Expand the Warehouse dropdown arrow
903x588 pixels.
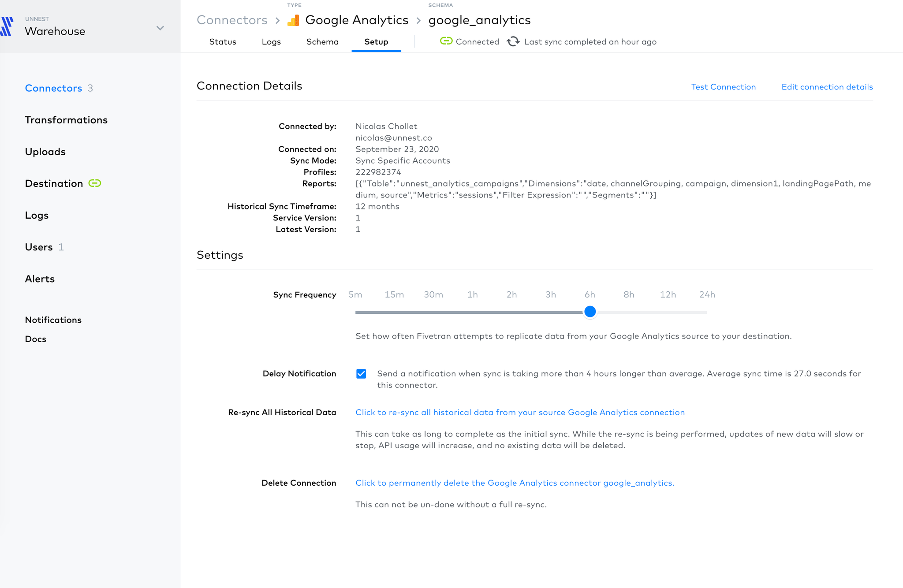click(160, 28)
